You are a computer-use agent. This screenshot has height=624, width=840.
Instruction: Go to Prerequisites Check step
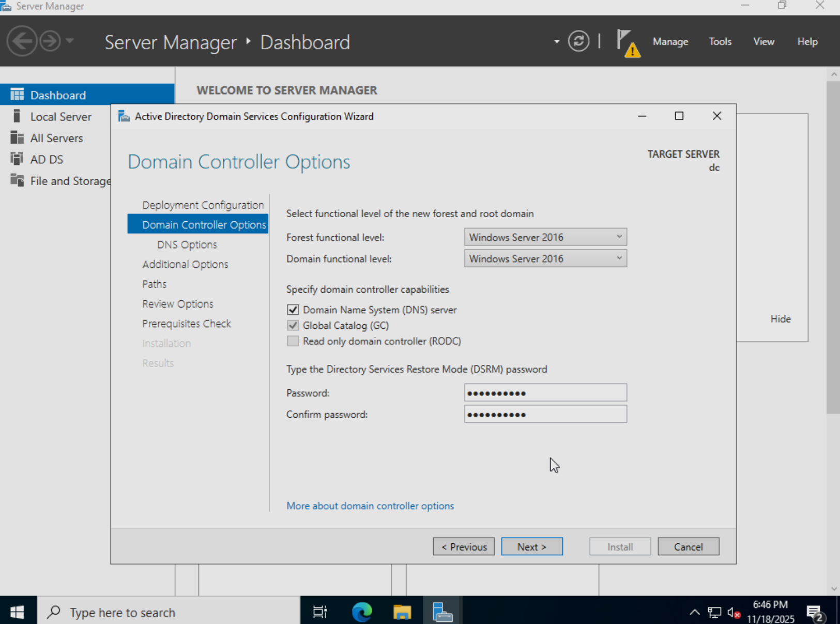click(x=186, y=323)
